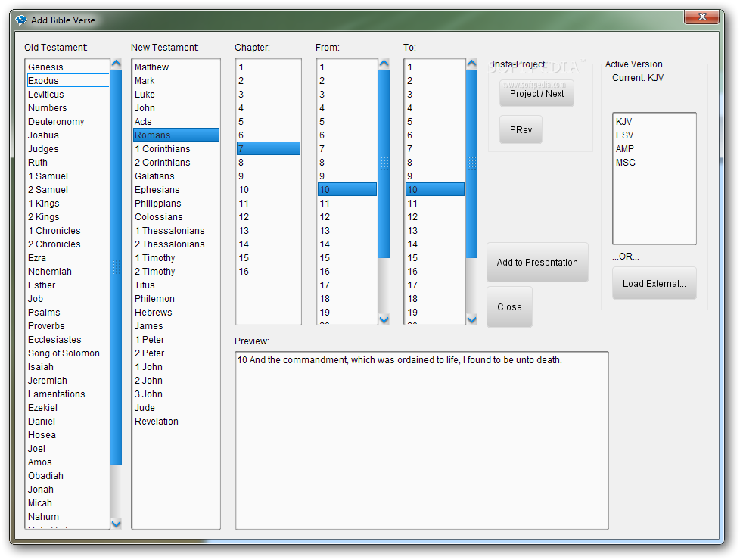
Task: Select Matthew in New Testament list
Action: pyautogui.click(x=176, y=67)
